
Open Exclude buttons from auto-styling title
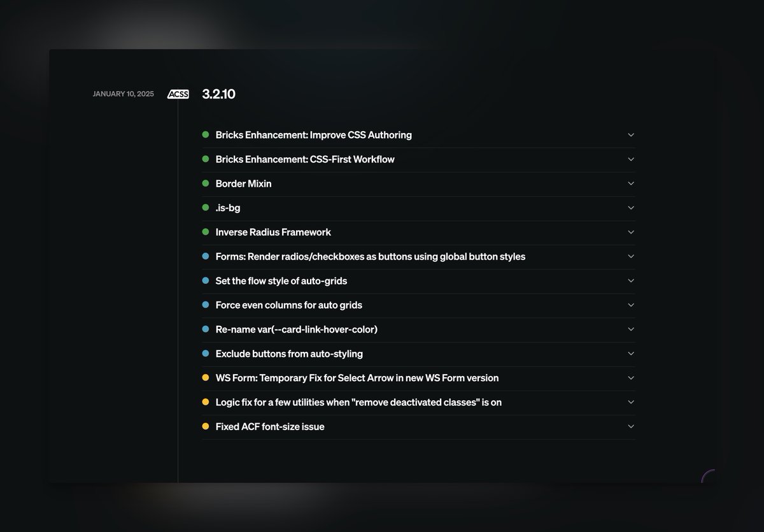click(289, 353)
